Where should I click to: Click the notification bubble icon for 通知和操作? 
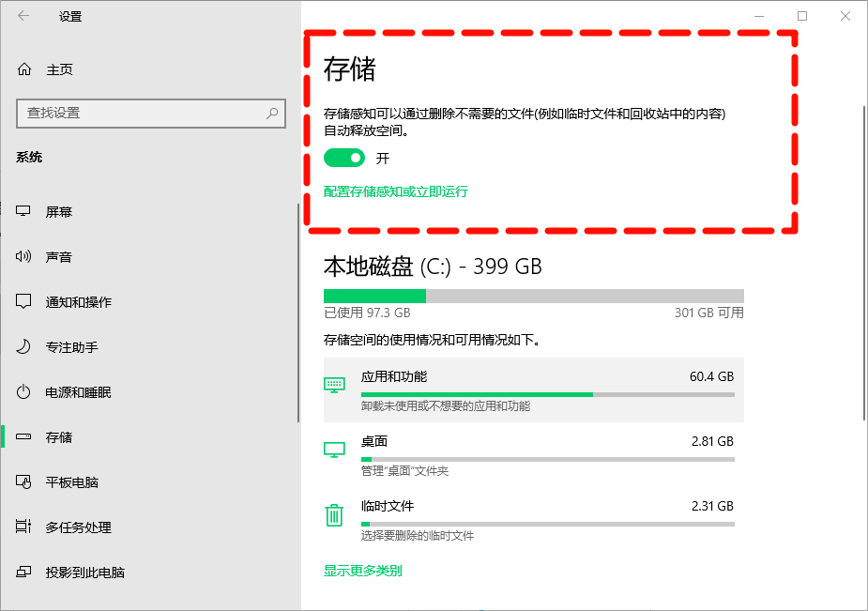click(x=23, y=301)
